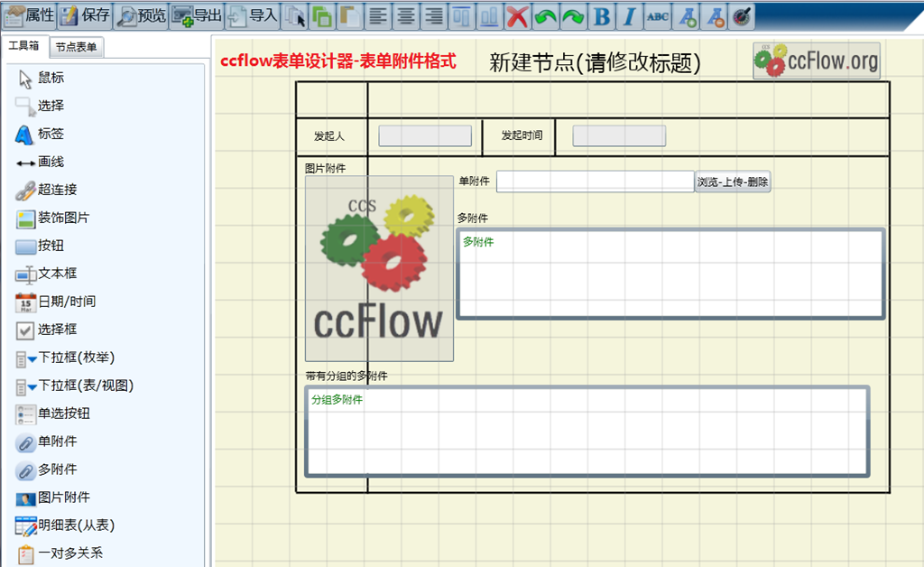The width and height of the screenshot is (924, 567).
Task: Select the 鼠标 pointer tool
Action: click(42, 78)
